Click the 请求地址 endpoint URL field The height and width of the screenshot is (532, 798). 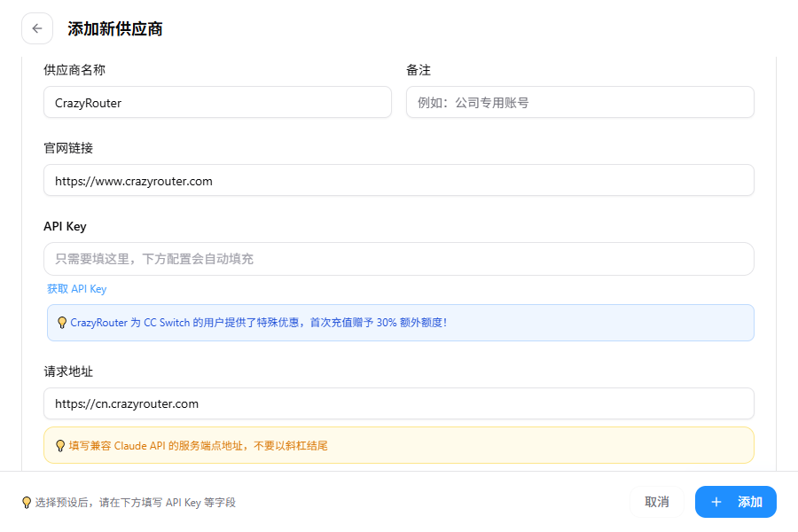point(399,403)
